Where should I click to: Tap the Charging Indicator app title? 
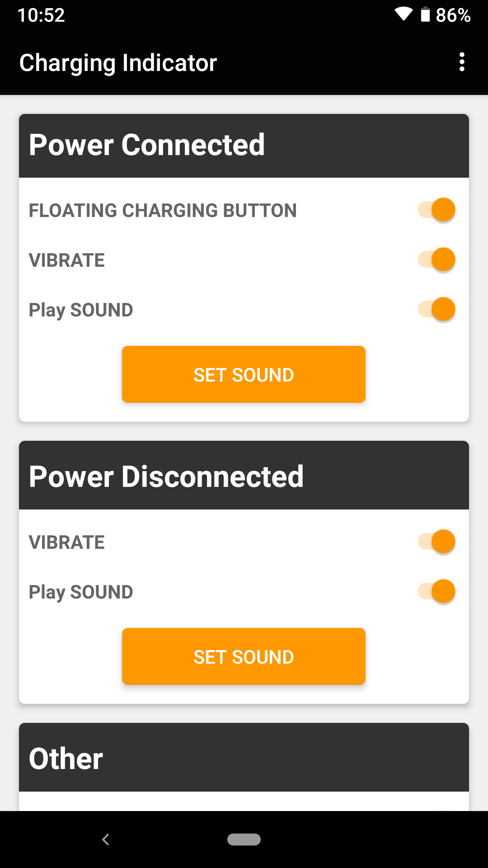(118, 63)
